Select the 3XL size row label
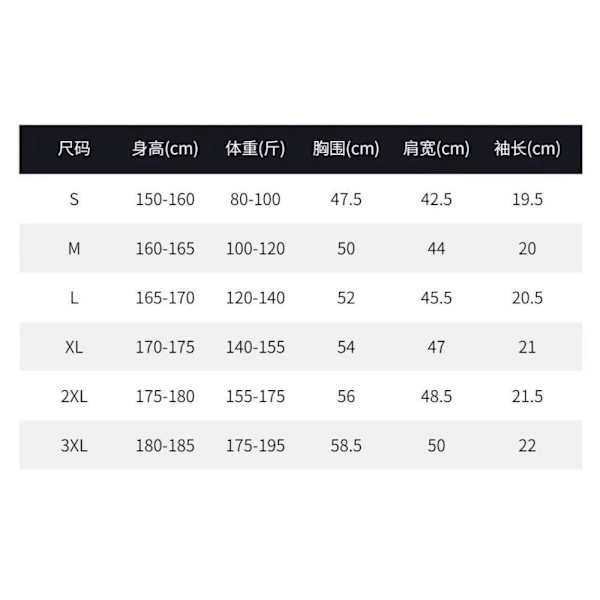Viewport: 600px width, 600px height. [74, 446]
